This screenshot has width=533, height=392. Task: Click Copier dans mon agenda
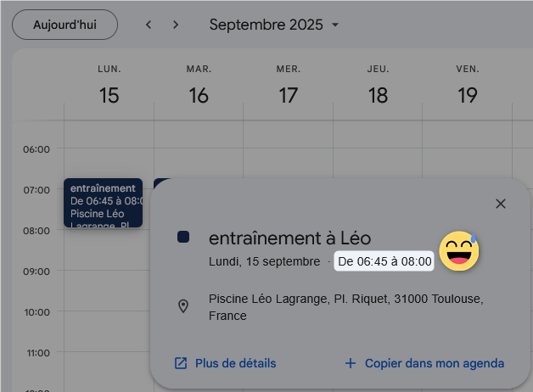pyautogui.click(x=435, y=363)
